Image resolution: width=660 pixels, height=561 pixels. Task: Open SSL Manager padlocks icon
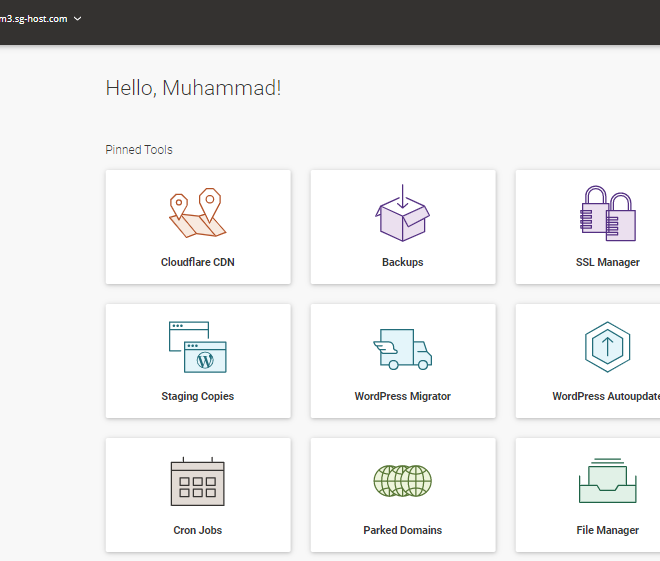[607, 213]
